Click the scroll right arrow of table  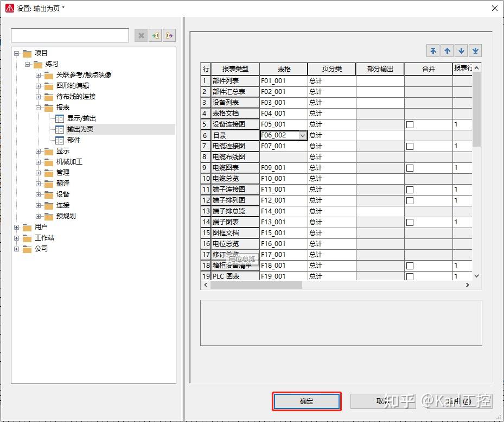click(x=467, y=285)
